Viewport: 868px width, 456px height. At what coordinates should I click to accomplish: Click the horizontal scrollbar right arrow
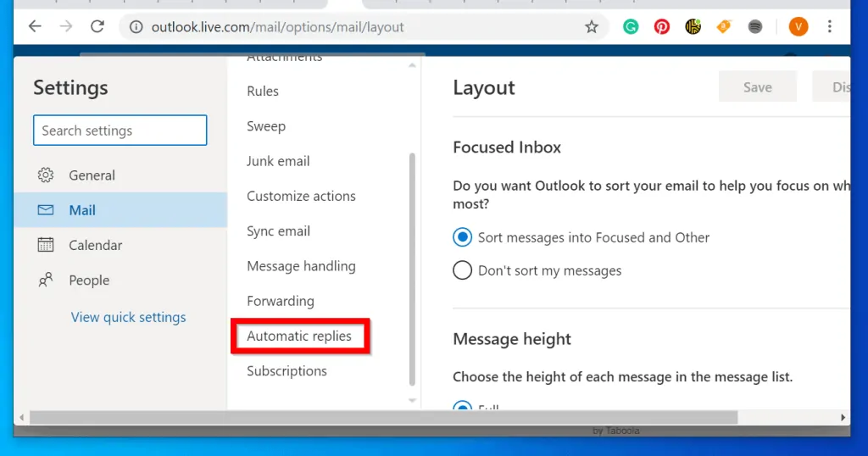tap(843, 418)
